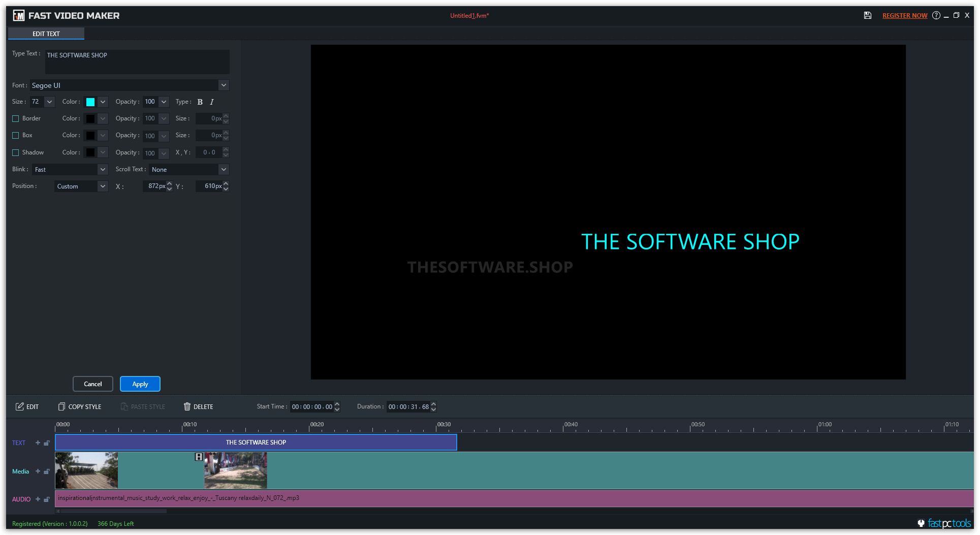Image resolution: width=980 pixels, height=535 pixels.
Task: Add item to the Media track
Action: 38,471
